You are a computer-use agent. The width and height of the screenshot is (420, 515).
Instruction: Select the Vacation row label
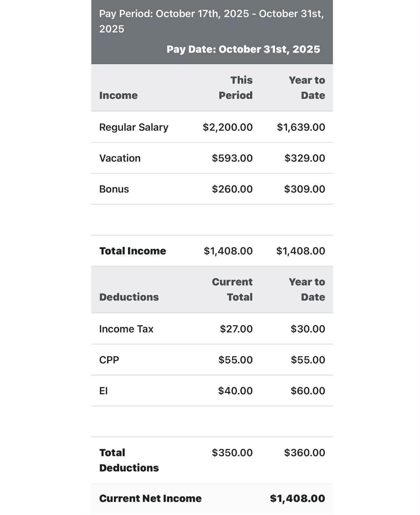pyautogui.click(x=120, y=158)
